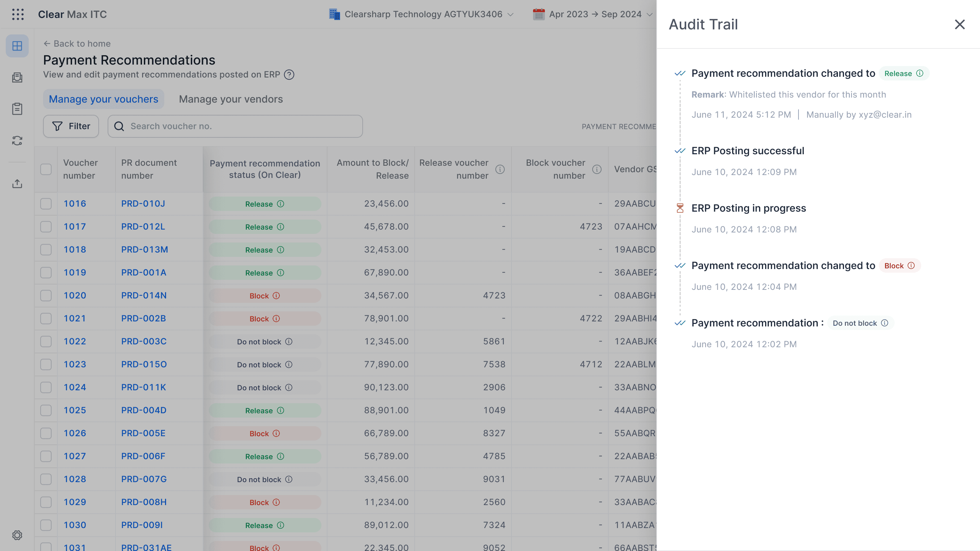Open the clipboard sidebar icon

[17, 109]
